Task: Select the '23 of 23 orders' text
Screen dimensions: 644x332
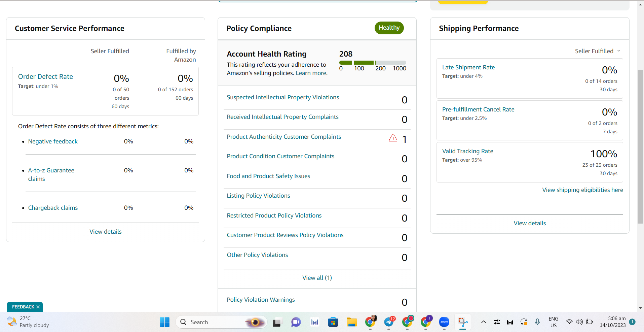Action: point(600,165)
